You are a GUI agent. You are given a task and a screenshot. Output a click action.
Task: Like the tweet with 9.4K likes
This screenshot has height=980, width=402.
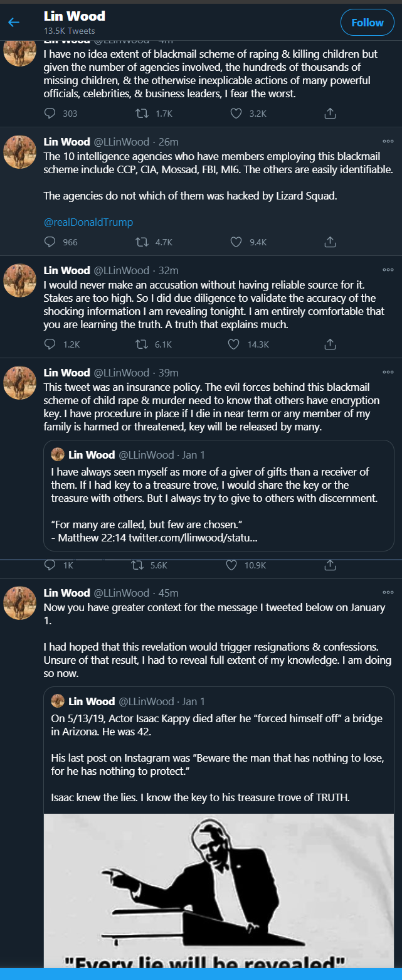coord(236,242)
